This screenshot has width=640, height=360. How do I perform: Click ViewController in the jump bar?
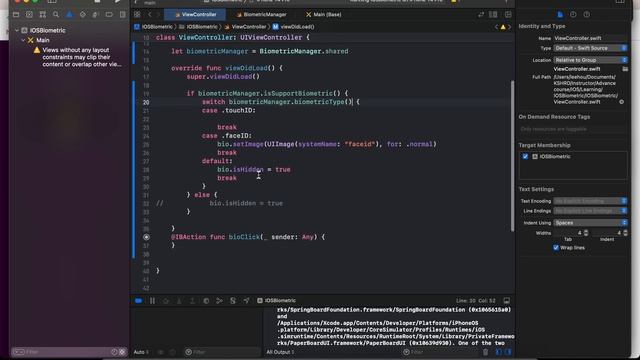coord(245,27)
